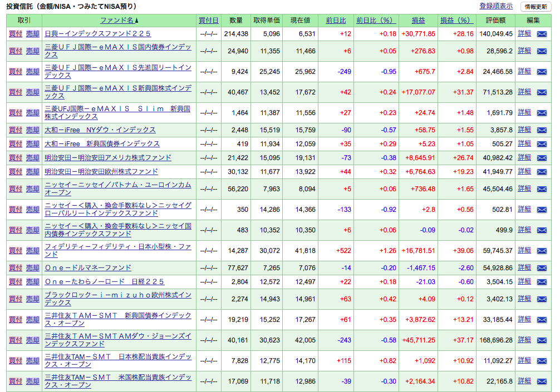Open 詳細 for 明治安田アメリカ株式ファンド
The height and width of the screenshot is (392, 560).
coord(524,157)
